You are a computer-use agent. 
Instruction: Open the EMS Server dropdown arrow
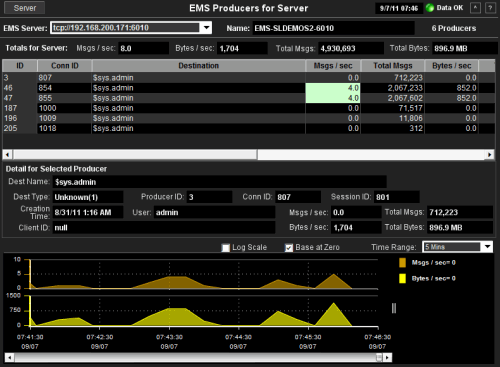pos(206,28)
